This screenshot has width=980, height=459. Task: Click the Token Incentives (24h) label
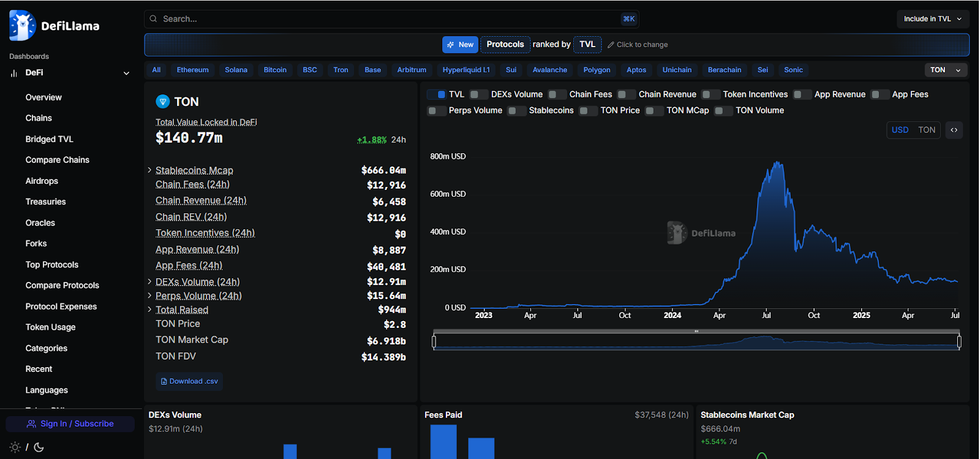click(x=205, y=233)
